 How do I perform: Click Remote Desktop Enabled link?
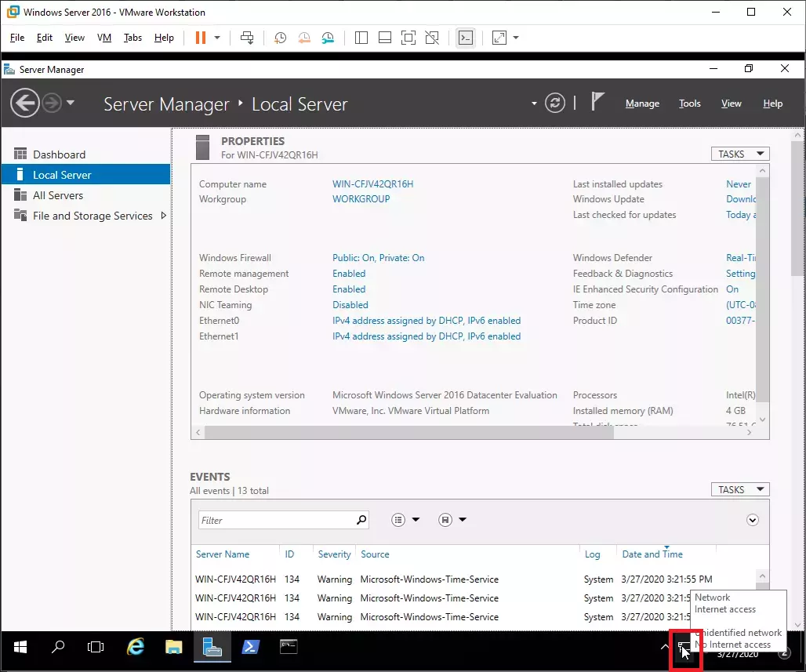point(349,289)
